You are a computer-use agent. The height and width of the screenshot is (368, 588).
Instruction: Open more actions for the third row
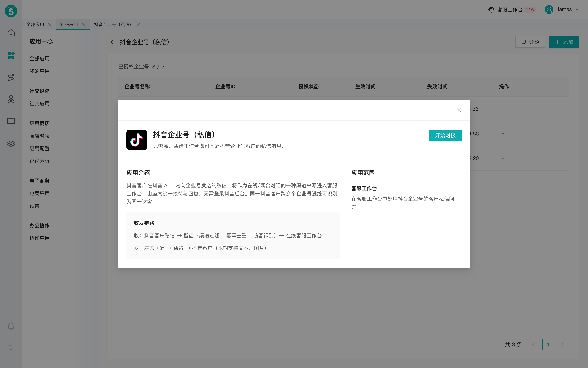502,158
